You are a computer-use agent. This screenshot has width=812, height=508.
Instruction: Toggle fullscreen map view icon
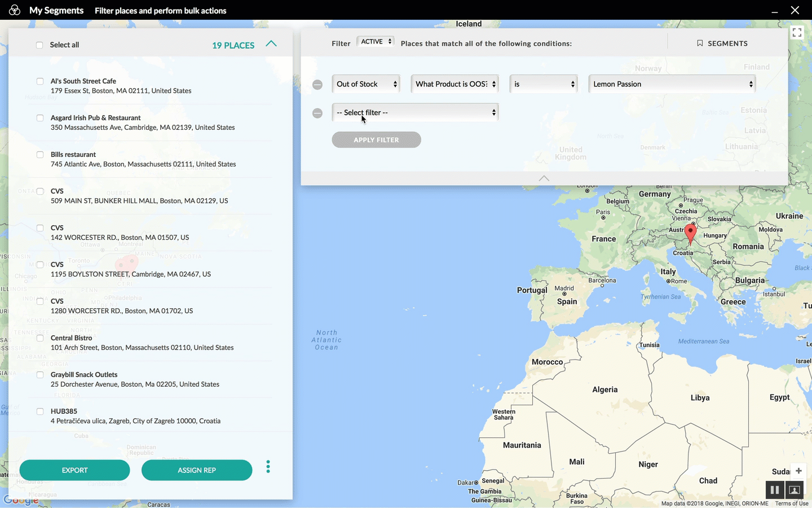tap(797, 33)
